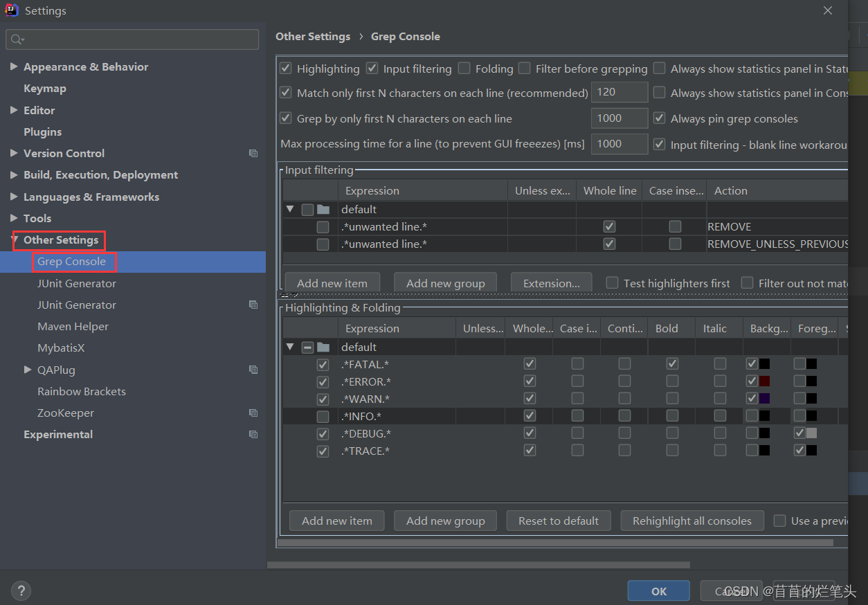Open the Plugins settings page

pos(42,132)
